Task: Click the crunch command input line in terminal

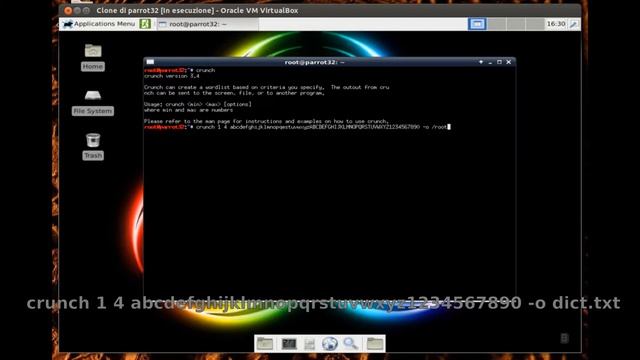Action: 297,127
